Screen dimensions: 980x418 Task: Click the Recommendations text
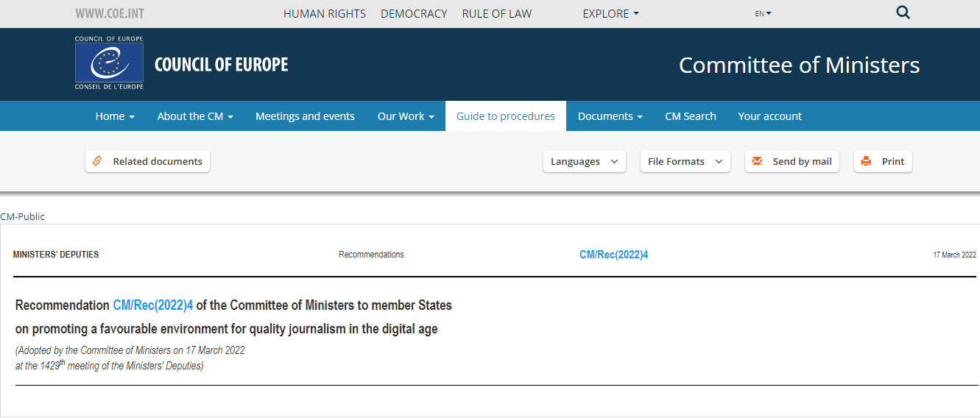371,255
